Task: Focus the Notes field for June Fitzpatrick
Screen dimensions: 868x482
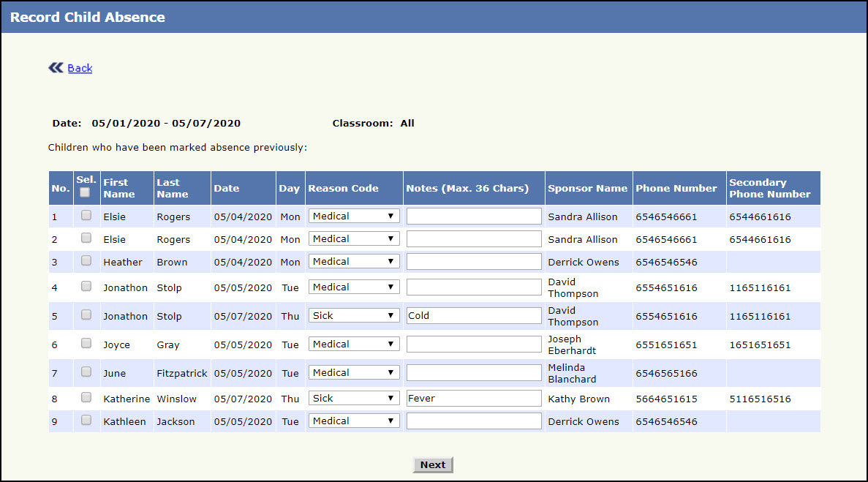Action: click(474, 373)
